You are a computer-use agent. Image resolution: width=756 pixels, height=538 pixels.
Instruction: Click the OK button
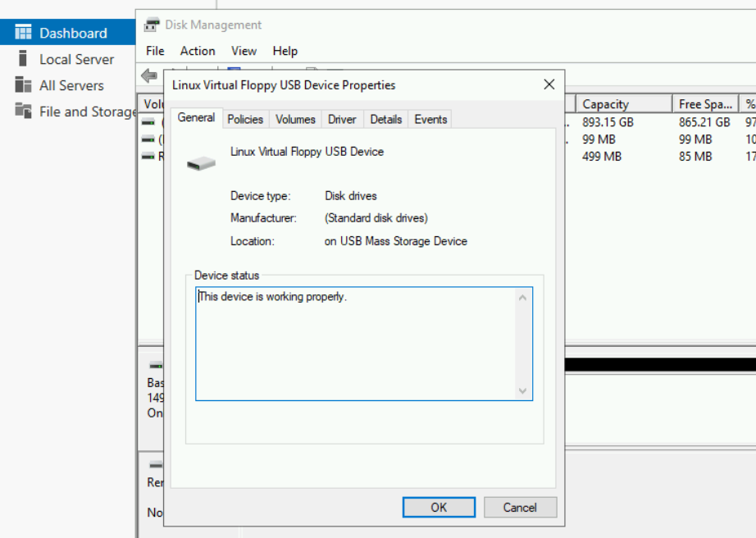[439, 507]
